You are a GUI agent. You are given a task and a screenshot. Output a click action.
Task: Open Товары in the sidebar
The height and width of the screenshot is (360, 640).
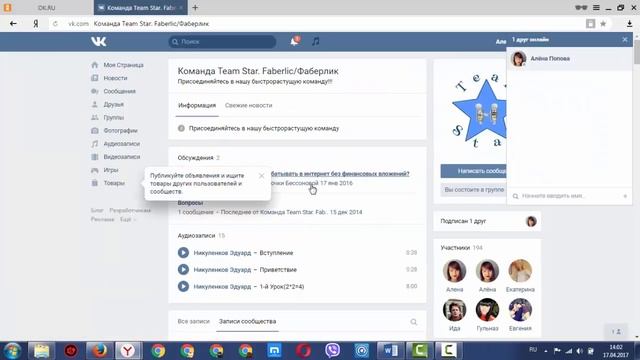click(114, 183)
